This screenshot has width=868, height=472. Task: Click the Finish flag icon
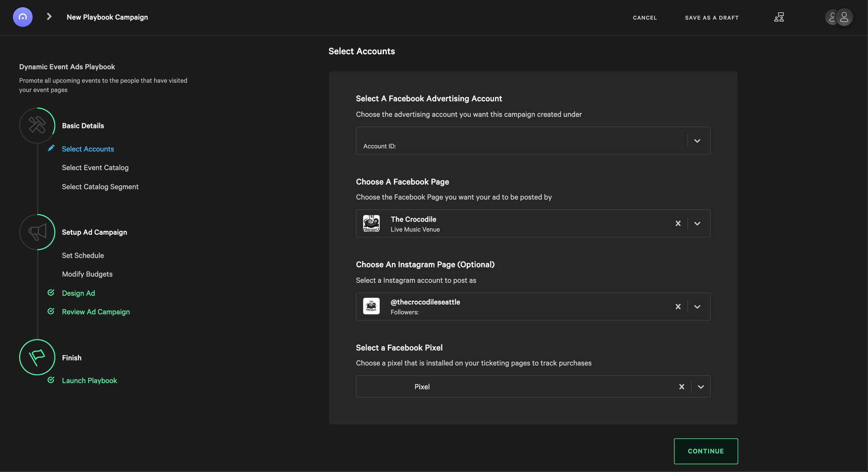tap(37, 357)
